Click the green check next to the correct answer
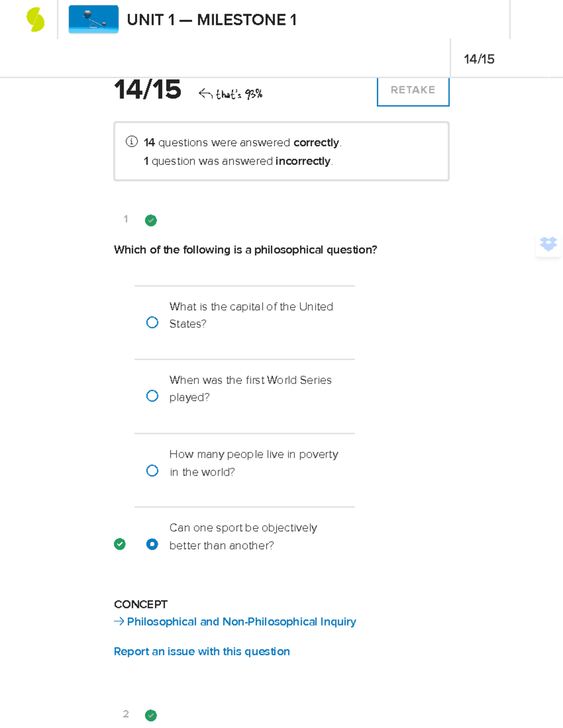The width and height of the screenshot is (563, 728). pyautogui.click(x=120, y=544)
